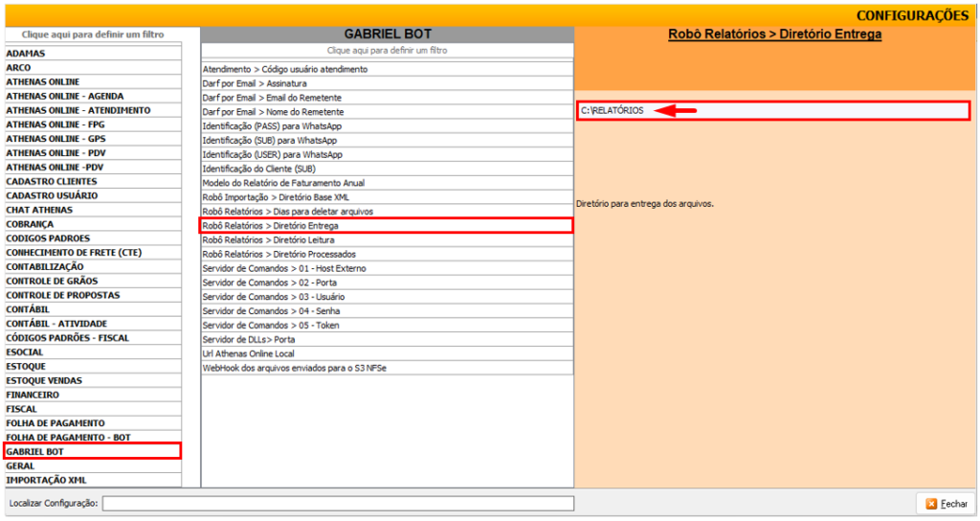Select Servidor de Comandos > 05 - Token
This screenshot has height=521, width=980.
[386, 326]
